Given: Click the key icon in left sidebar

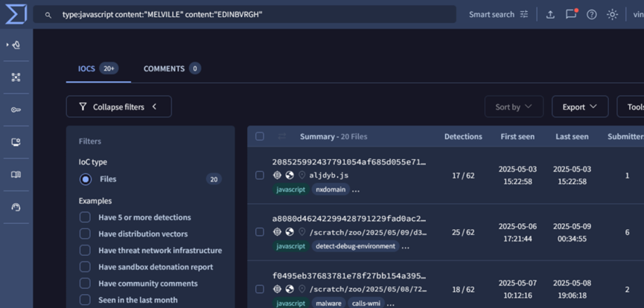Looking at the screenshot, I should tap(16, 110).
